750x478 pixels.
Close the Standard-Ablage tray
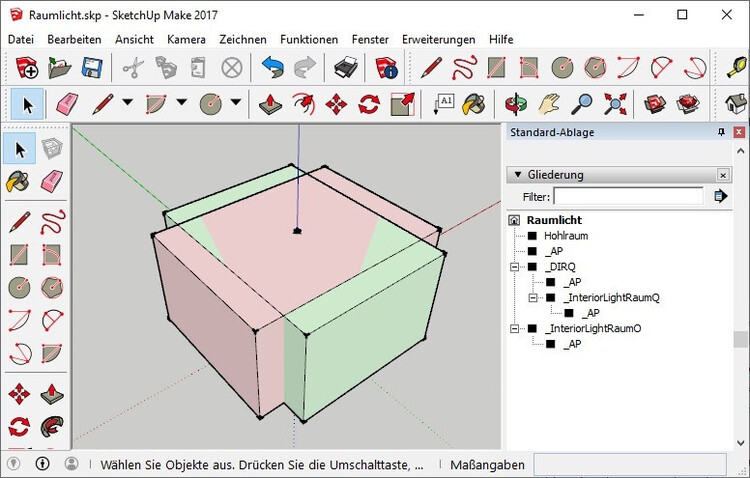(739, 132)
